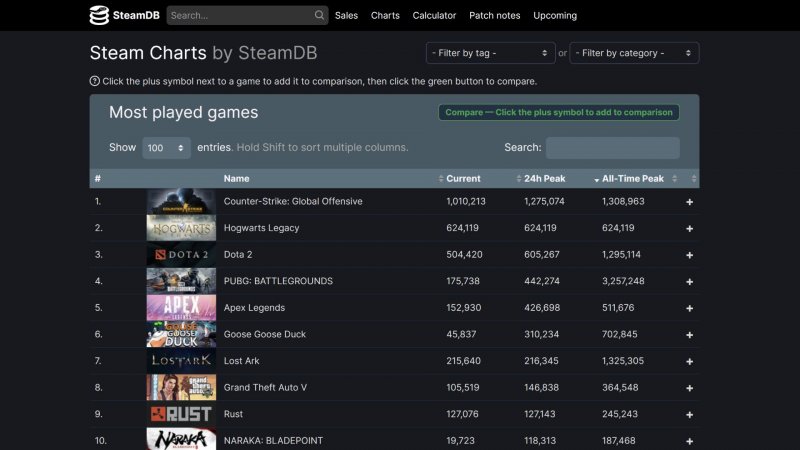The image size is (800, 450).
Task: Sort by the rank number column
Action: pos(97,179)
